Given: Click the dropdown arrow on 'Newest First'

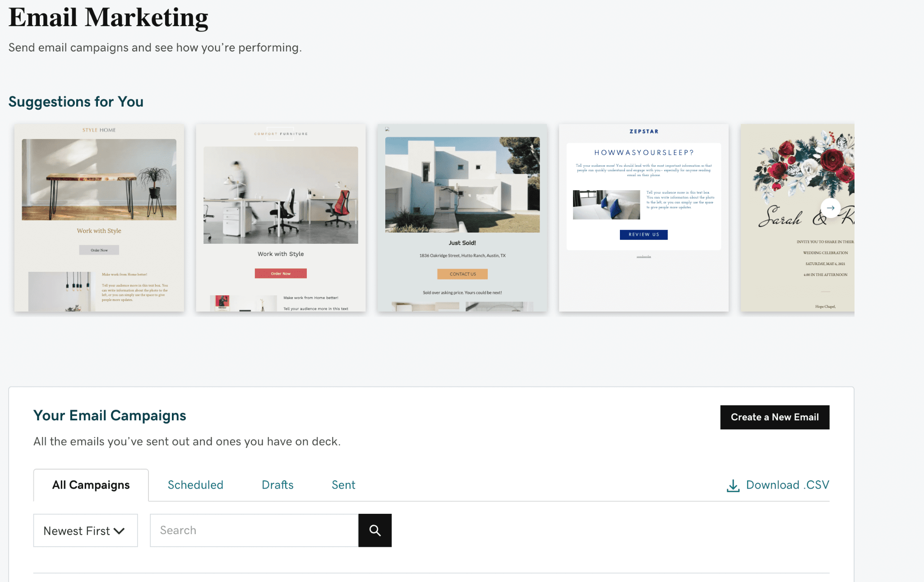Looking at the screenshot, I should 120,530.
